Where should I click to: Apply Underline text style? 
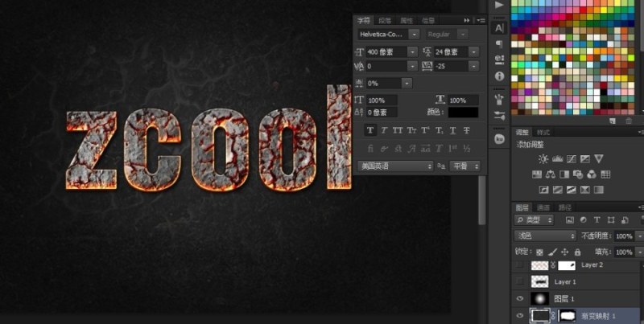[x=452, y=130]
